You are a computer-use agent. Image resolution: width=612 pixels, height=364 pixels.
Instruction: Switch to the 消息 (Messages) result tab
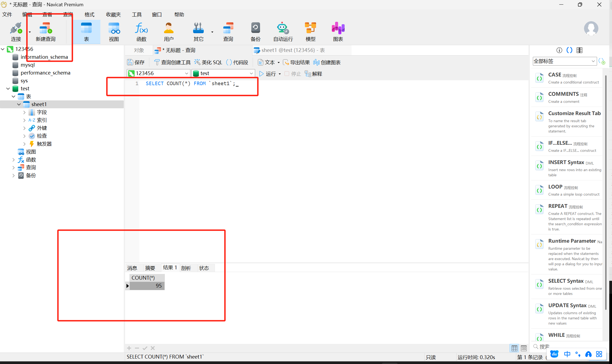click(x=132, y=268)
